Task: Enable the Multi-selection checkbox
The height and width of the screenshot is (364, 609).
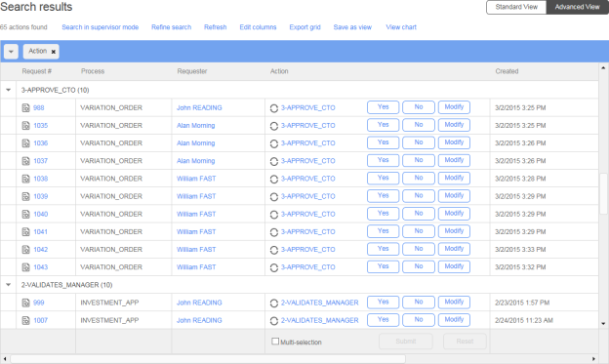Action: pyautogui.click(x=275, y=342)
